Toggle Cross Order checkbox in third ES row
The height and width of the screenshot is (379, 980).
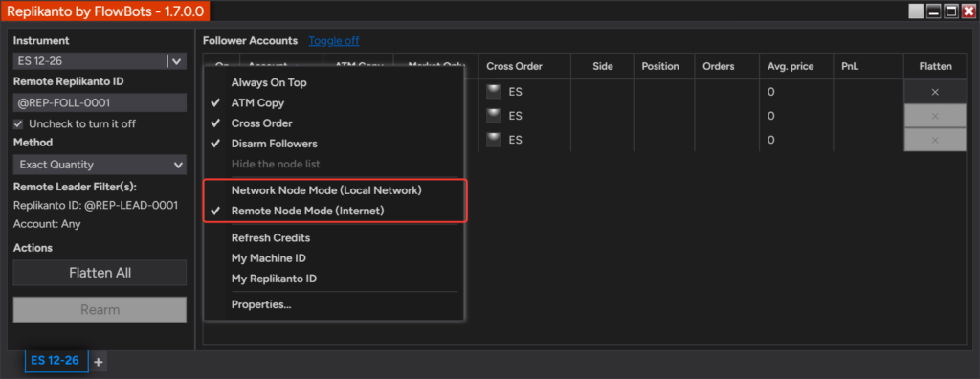494,140
